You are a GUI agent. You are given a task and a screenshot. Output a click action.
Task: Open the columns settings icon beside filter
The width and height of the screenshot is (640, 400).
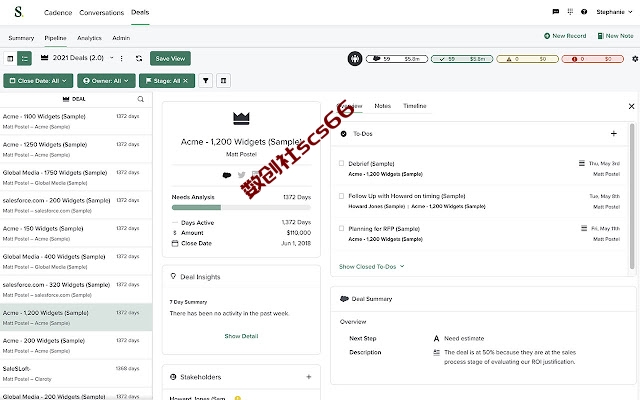(223, 81)
